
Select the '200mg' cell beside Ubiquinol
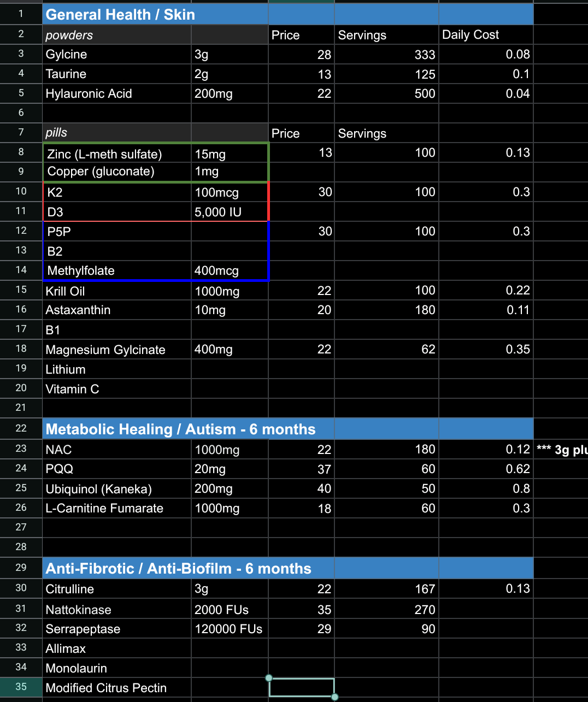click(230, 489)
